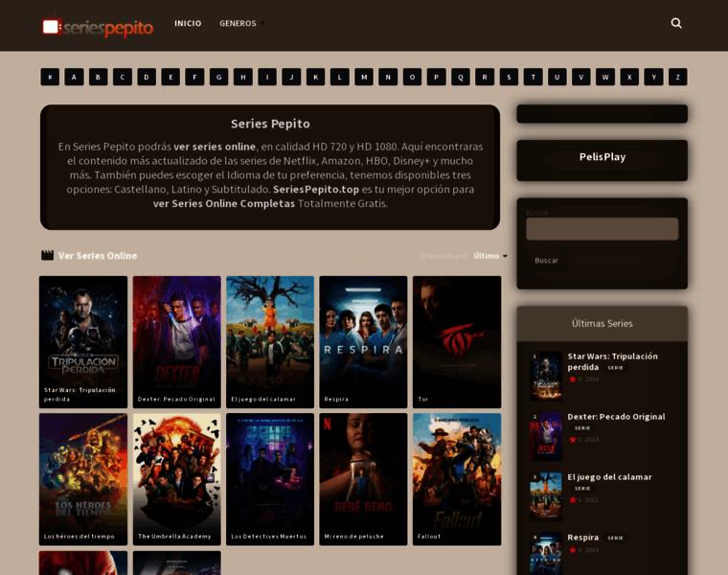Filter series by letter M
This screenshot has width=728, height=575.
[364, 77]
